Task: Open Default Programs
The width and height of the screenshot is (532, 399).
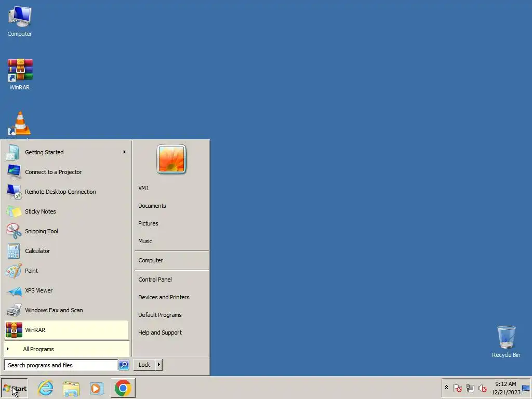Action: tap(160, 315)
